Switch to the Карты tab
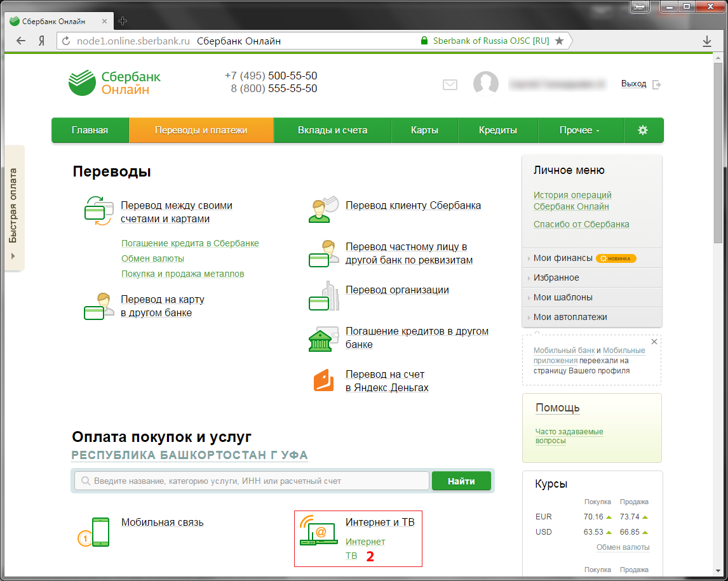The image size is (728, 581). [424, 130]
